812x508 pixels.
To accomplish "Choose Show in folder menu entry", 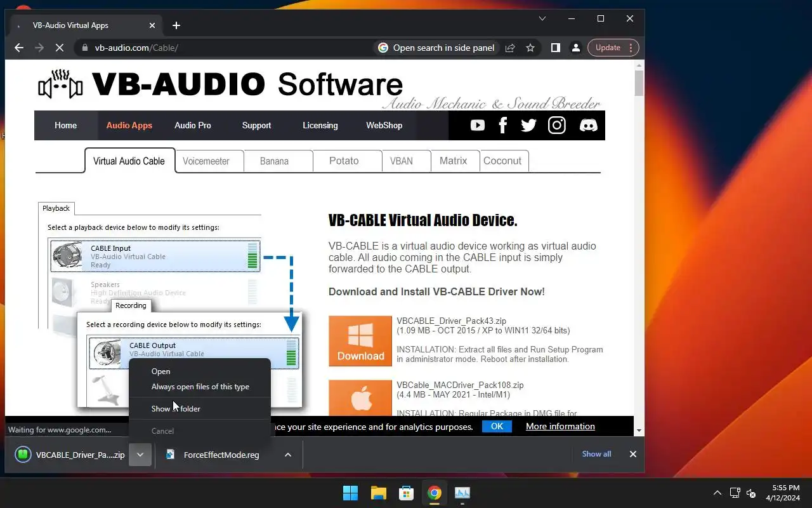I will point(200,409).
